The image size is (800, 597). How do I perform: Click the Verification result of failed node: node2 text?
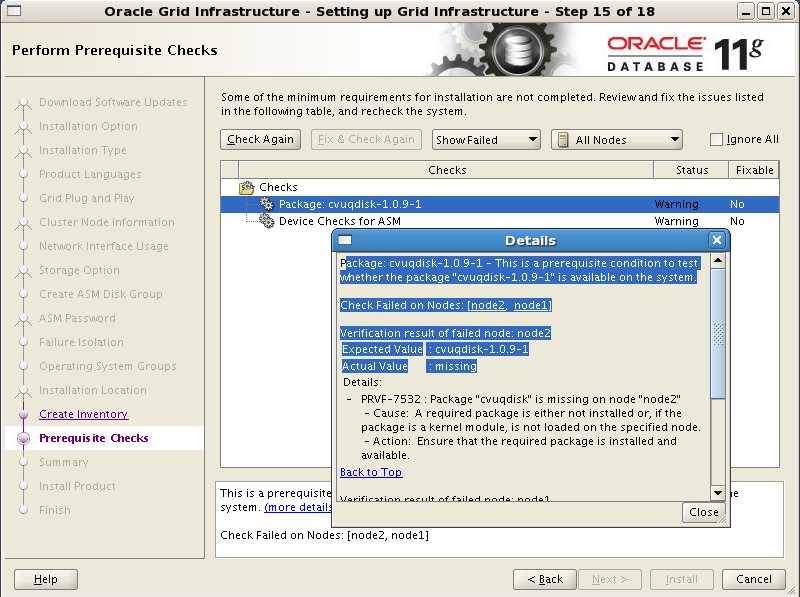coord(445,333)
